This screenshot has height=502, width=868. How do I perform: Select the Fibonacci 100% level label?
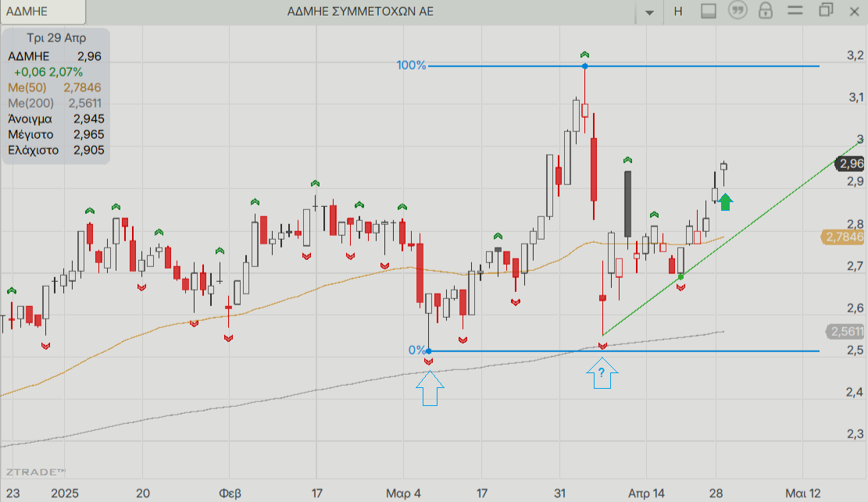click(x=411, y=66)
